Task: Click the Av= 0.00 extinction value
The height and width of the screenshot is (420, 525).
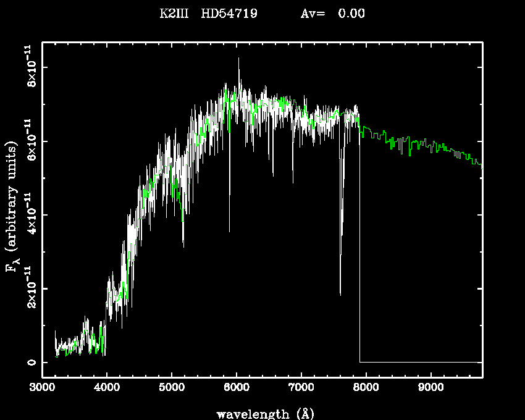Action: pos(332,14)
